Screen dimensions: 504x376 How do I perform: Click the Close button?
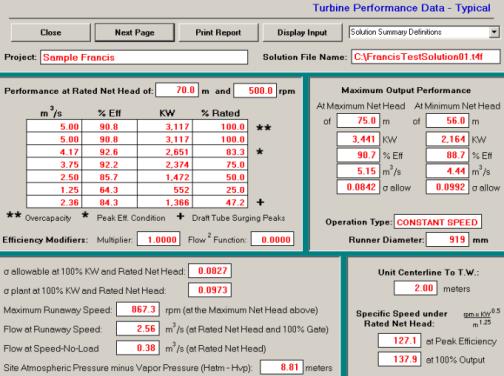[51, 32]
